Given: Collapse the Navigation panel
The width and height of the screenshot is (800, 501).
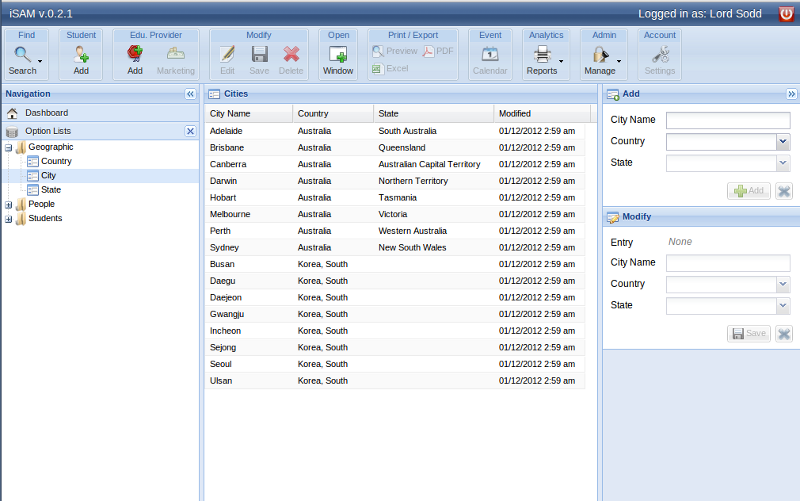Looking at the screenshot, I should (190, 94).
